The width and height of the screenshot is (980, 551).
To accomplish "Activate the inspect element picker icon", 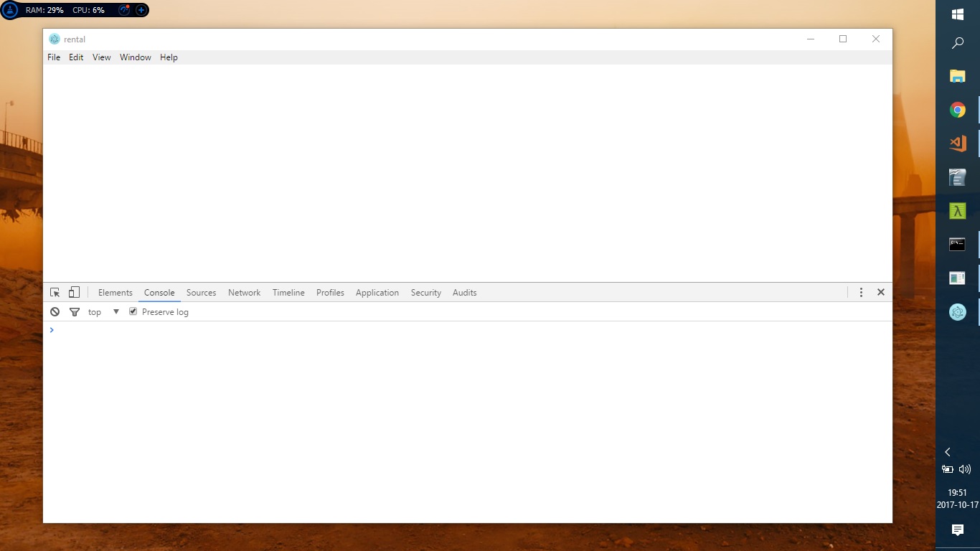I will 55,293.
